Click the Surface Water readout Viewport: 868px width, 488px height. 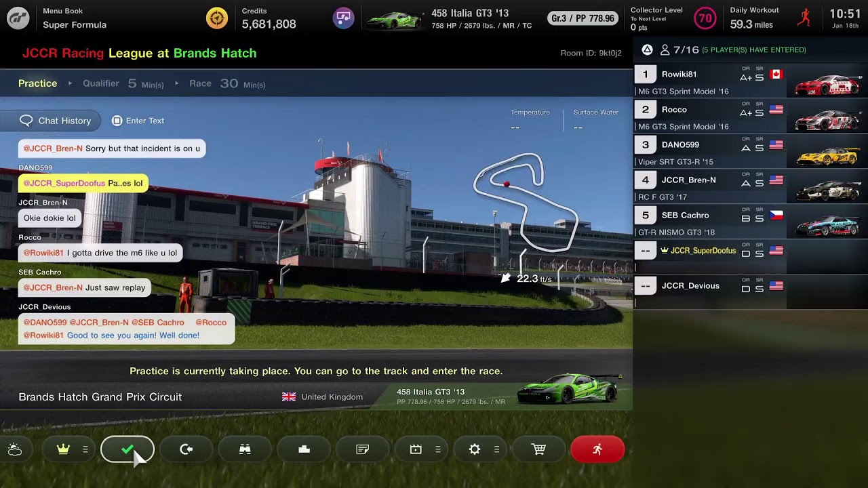(595, 119)
